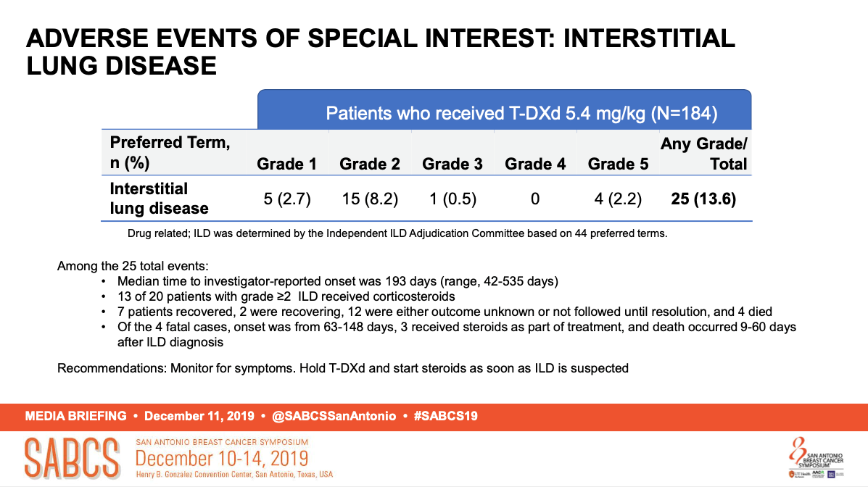Click the 4 (2.2) Grade 5 cell
868x487 pixels.
pyautogui.click(x=618, y=199)
